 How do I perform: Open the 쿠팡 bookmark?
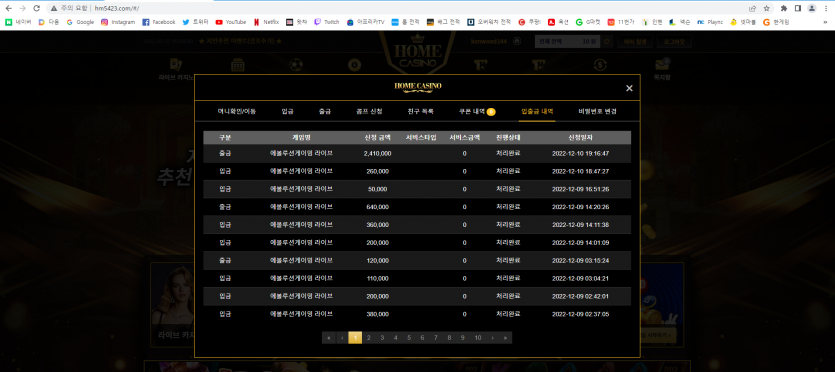click(529, 22)
